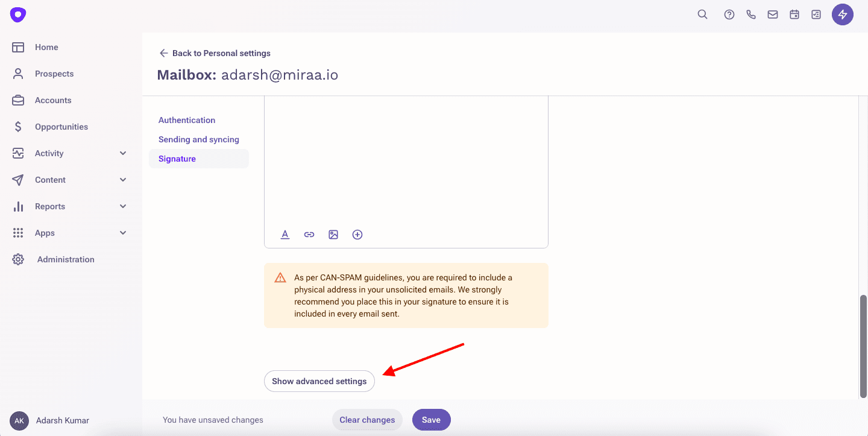Open the Sending and syncing tab
This screenshot has width=868, height=436.
(199, 139)
